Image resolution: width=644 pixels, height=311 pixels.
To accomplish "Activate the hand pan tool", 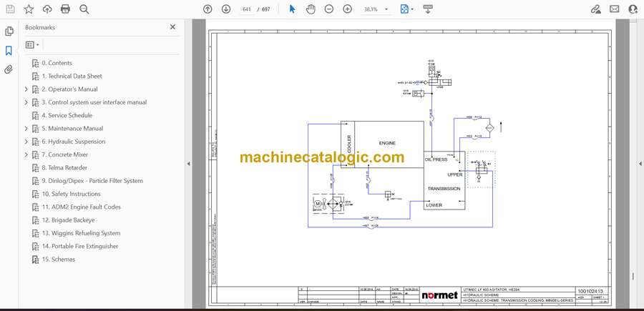I will (x=311, y=9).
